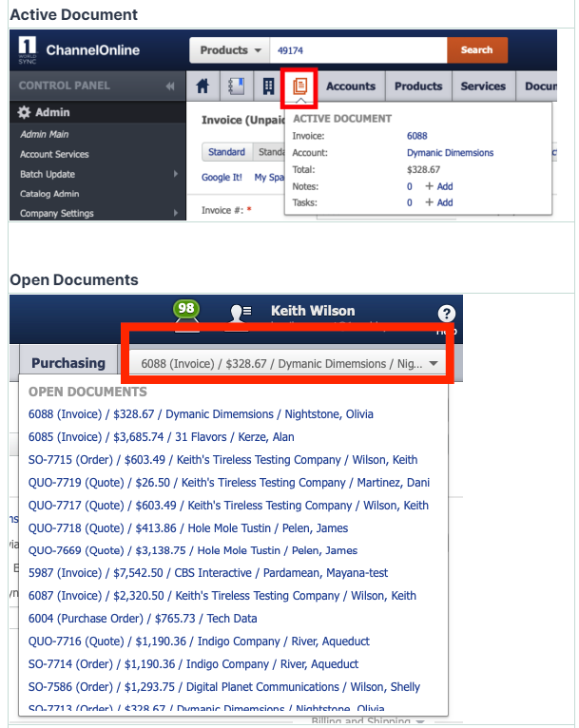Switch to the Services tab
This screenshot has width=579, height=728.
pos(483,86)
